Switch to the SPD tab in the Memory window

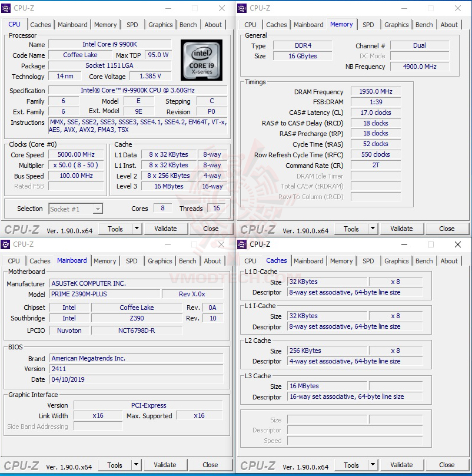coord(368,24)
